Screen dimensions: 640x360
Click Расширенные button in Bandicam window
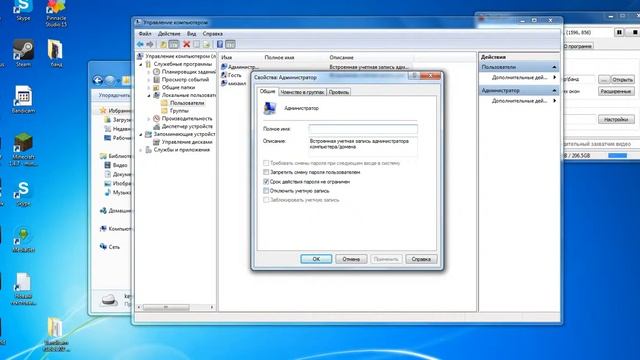616,91
